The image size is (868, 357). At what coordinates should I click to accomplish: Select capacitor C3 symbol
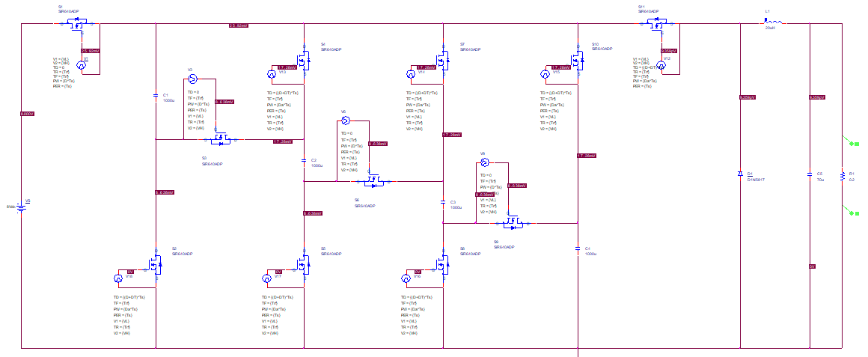click(x=444, y=203)
